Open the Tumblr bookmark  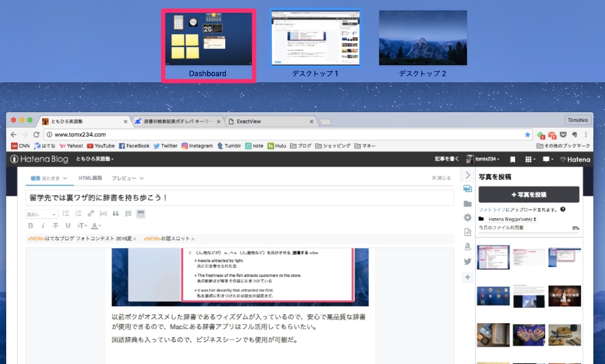pyautogui.click(x=229, y=146)
